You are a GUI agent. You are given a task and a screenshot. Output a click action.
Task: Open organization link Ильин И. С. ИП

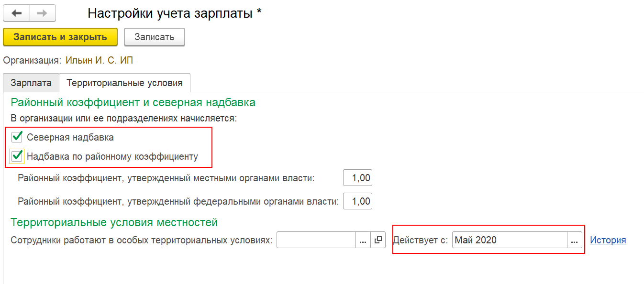click(x=99, y=60)
